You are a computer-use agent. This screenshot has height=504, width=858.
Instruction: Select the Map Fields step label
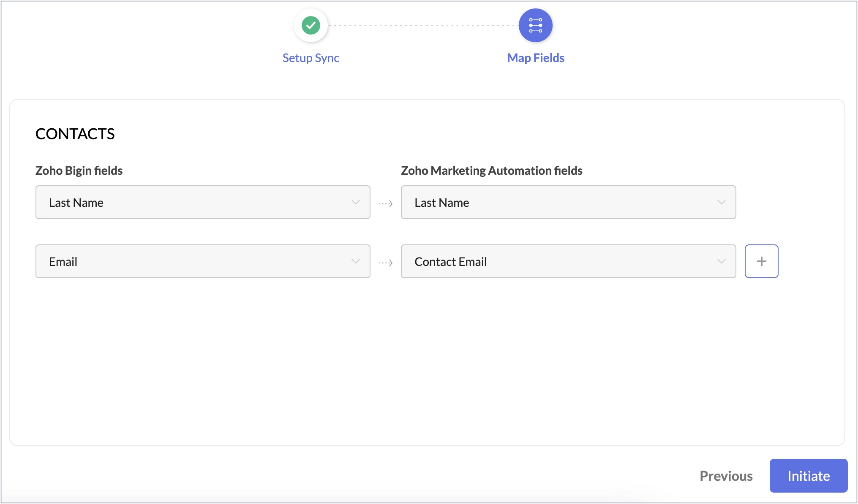[x=536, y=58]
